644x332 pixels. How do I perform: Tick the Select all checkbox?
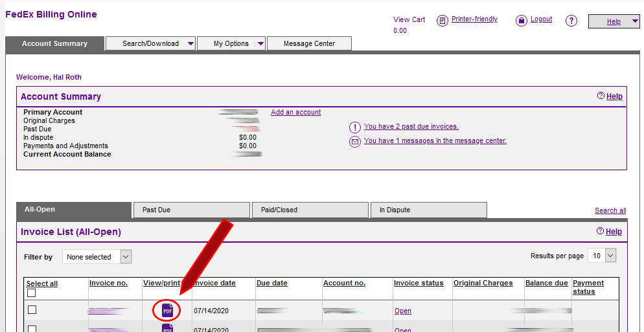point(31,293)
